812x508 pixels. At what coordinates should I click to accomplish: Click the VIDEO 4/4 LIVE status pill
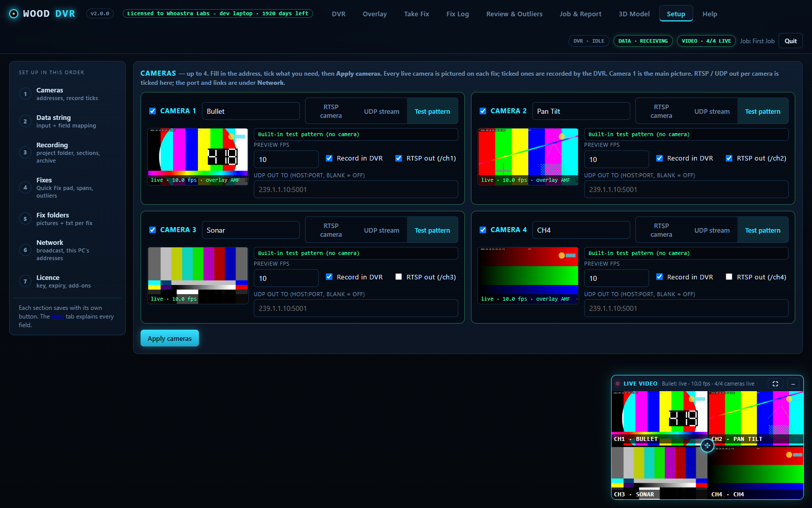(706, 41)
